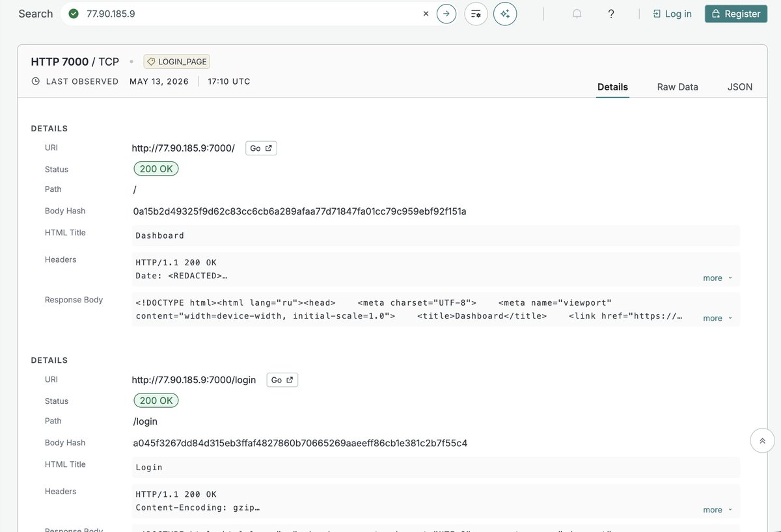Click the Search label at top left

[36, 14]
